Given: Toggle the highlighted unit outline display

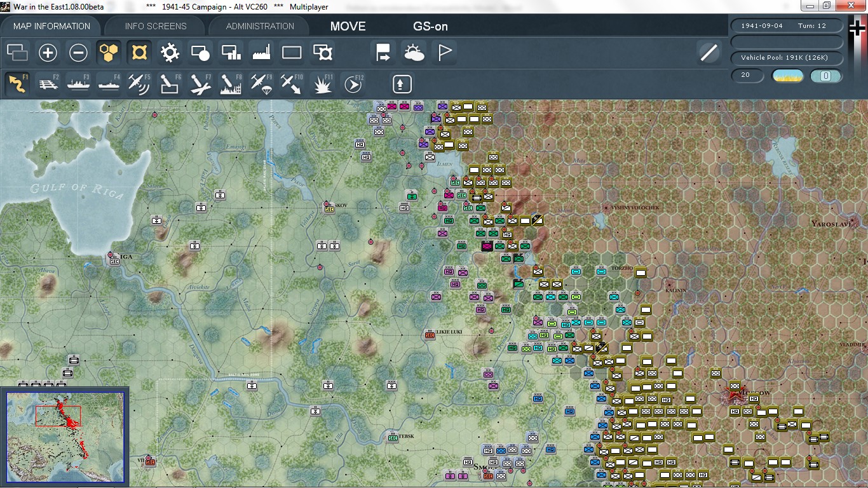Looking at the screenshot, I should point(139,53).
